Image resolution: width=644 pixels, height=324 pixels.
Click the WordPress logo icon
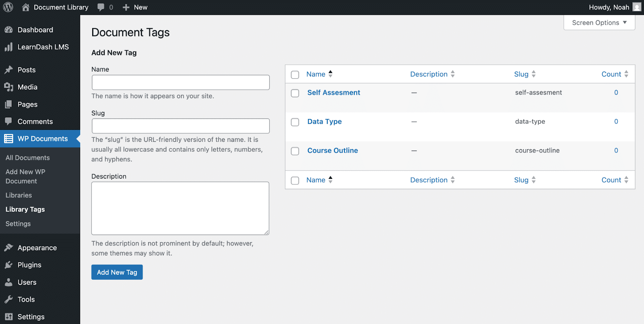8,7
